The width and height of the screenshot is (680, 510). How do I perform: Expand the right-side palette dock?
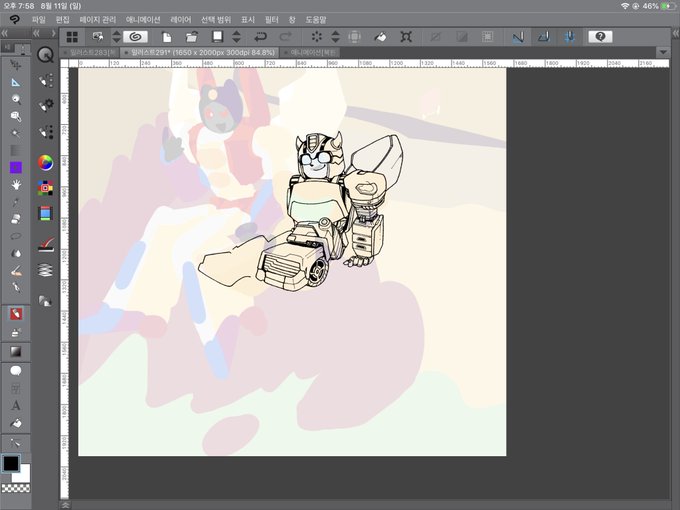pos(675,33)
